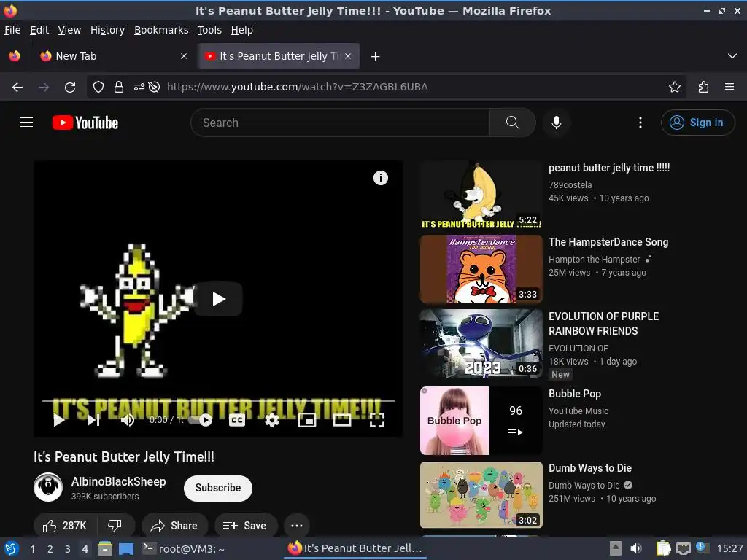This screenshot has height=560, width=747.
Task: Bookmark this page star
Action: coord(675,87)
